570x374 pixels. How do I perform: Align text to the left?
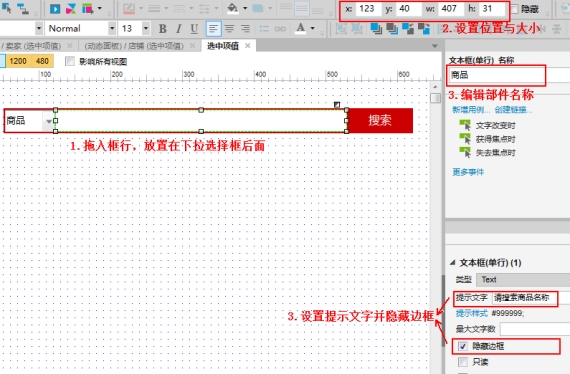[x=213, y=29]
